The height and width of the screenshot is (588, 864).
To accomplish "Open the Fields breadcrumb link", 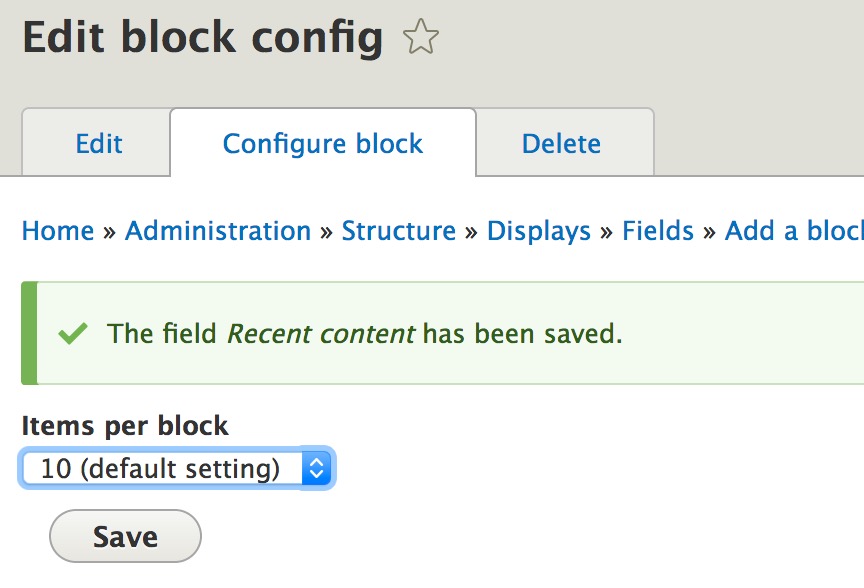I will click(x=658, y=231).
